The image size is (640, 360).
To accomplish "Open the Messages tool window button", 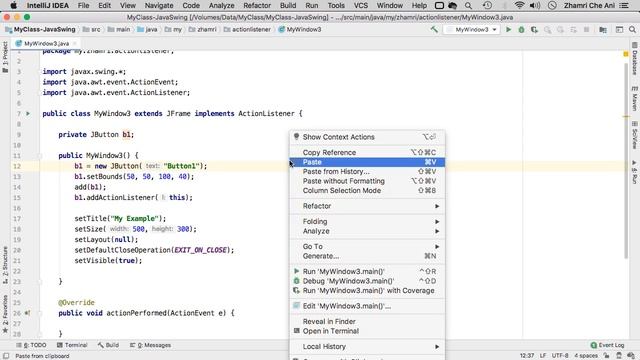I will 150,345.
